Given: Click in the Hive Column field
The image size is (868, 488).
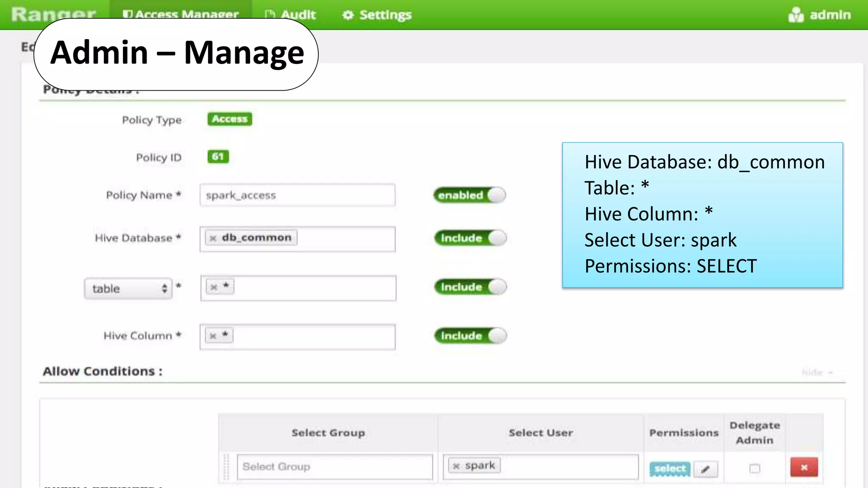Looking at the screenshot, I should 298,337.
